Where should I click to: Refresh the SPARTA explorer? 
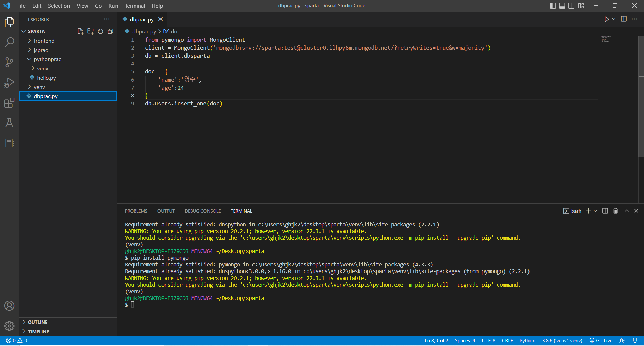click(x=100, y=31)
